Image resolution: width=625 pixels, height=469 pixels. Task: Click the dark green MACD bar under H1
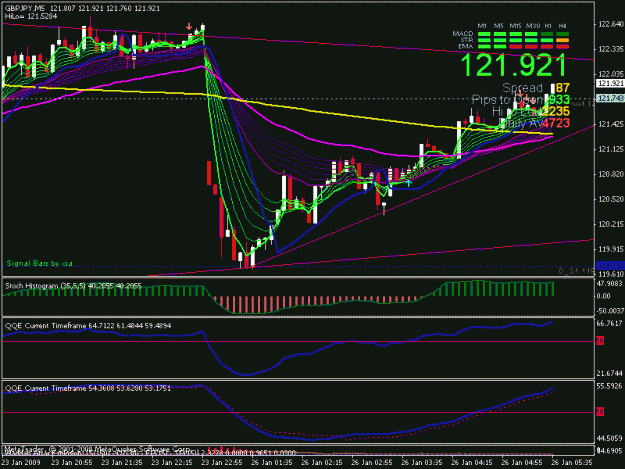[x=547, y=34]
